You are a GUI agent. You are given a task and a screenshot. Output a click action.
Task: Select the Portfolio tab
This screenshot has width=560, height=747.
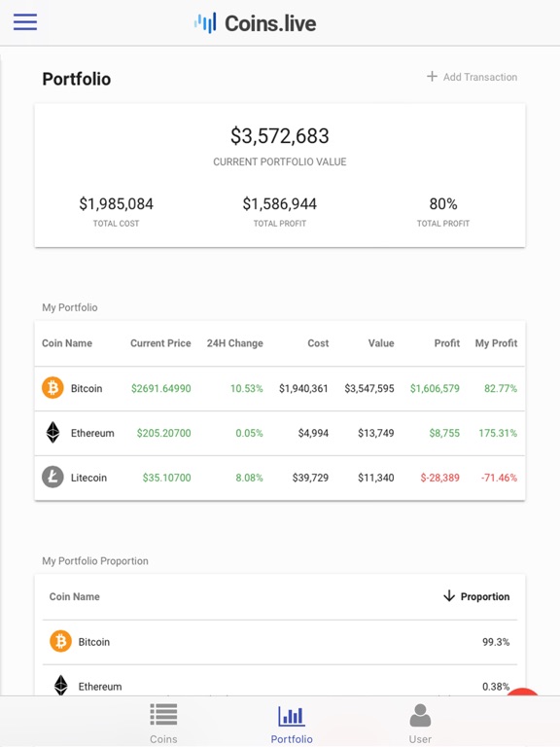click(x=292, y=724)
